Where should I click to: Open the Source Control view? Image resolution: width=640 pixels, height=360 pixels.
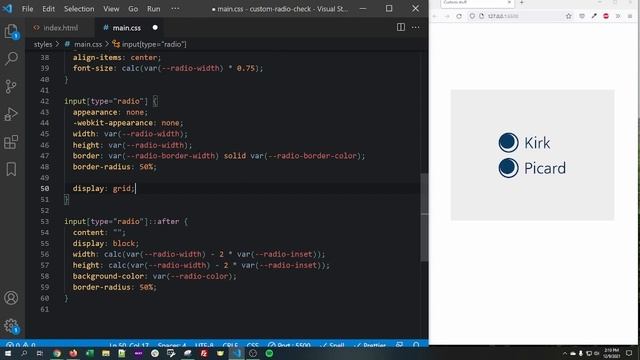11,86
